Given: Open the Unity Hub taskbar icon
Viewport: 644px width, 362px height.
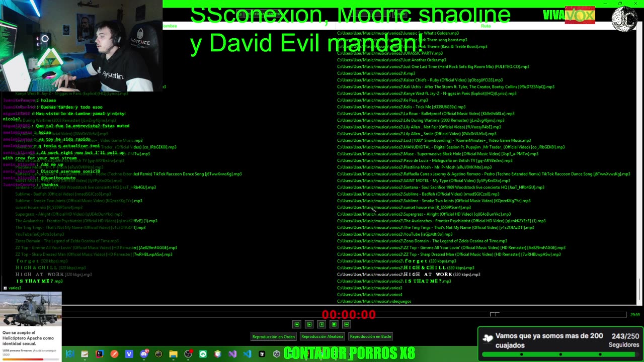Looking at the screenshot, I should (262, 354).
